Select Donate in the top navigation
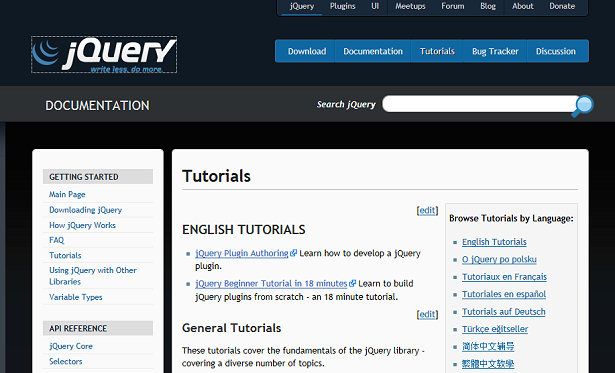 click(x=562, y=6)
